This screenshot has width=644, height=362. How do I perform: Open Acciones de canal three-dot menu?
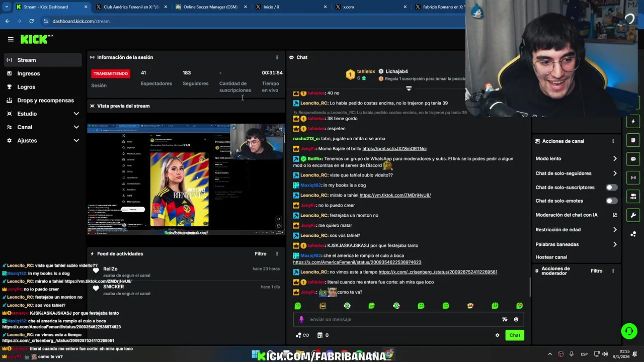click(x=613, y=141)
